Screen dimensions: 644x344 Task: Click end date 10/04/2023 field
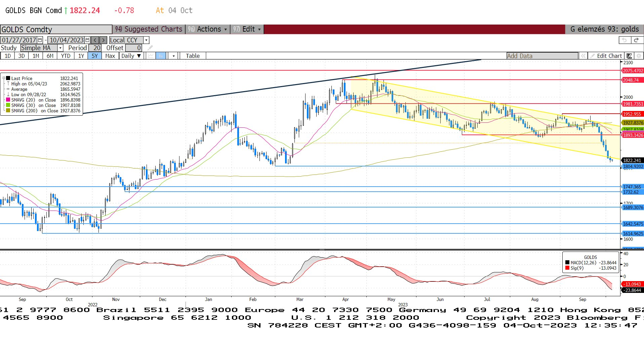[x=67, y=40]
